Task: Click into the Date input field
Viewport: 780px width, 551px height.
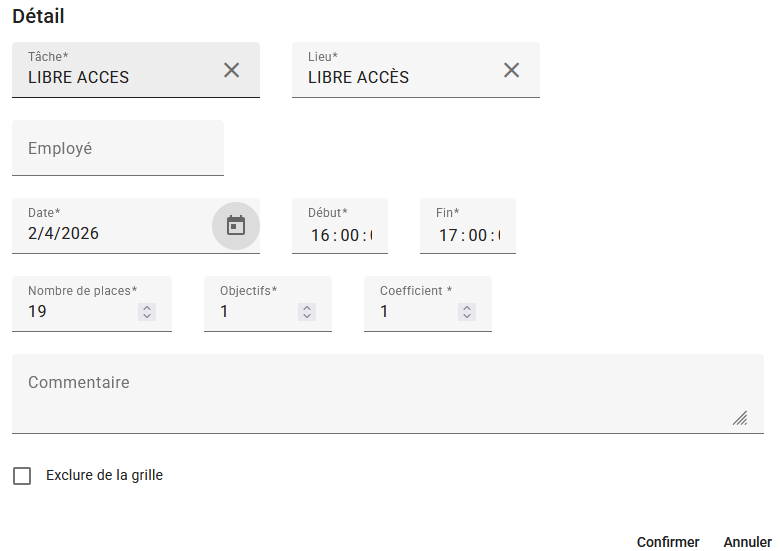Action: (110, 235)
